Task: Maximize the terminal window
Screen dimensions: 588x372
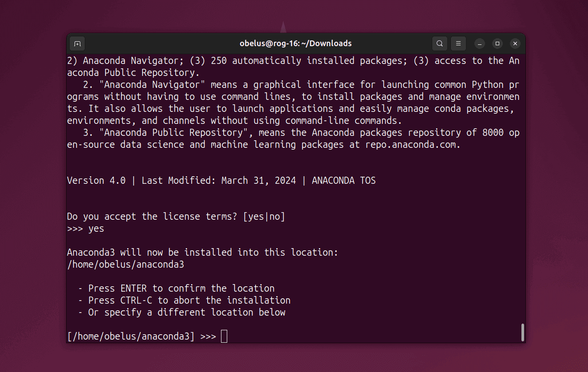Action: coord(497,44)
